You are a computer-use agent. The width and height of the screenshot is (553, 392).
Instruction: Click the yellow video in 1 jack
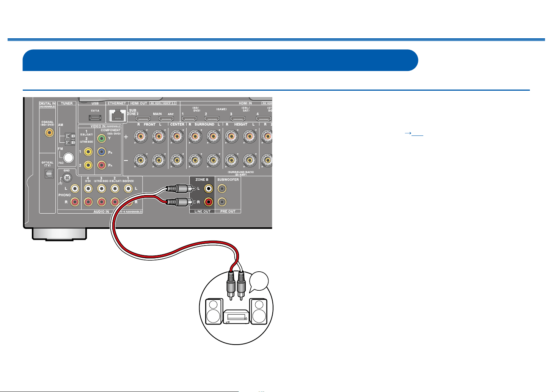pos(88,152)
